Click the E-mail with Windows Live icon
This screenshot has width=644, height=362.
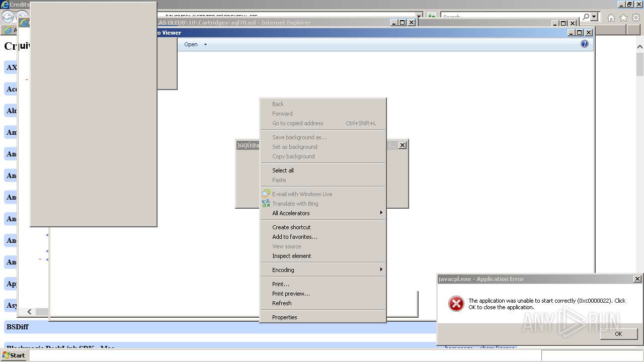pos(266,194)
